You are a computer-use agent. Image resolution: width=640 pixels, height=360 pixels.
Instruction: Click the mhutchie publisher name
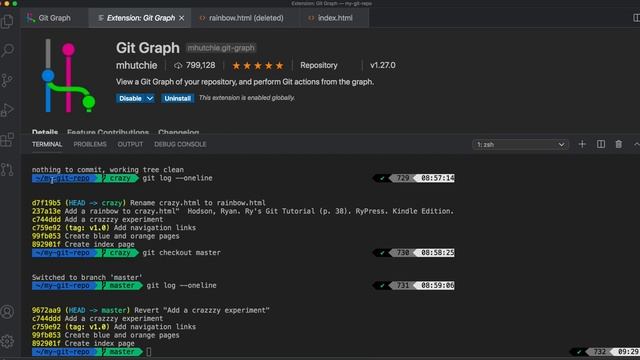click(x=136, y=65)
